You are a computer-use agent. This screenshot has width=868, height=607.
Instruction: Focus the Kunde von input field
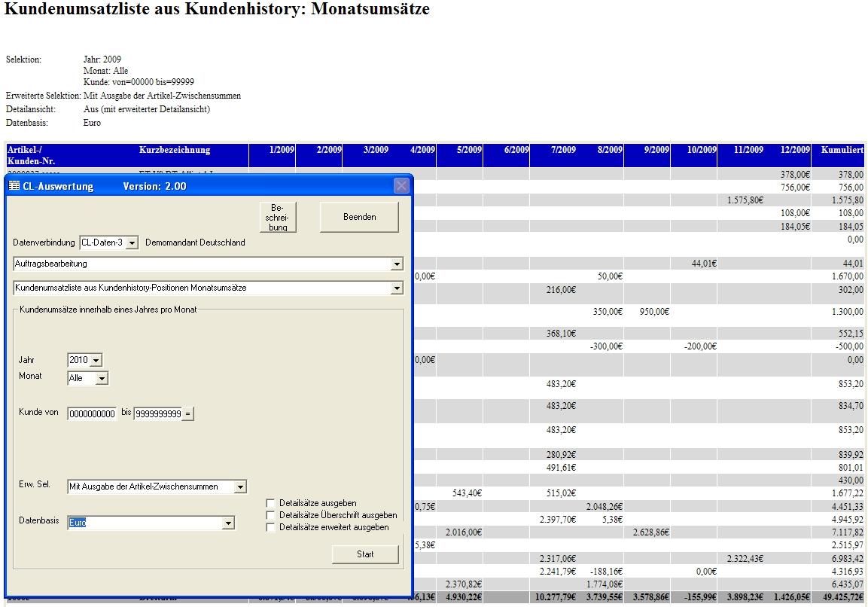pos(92,413)
